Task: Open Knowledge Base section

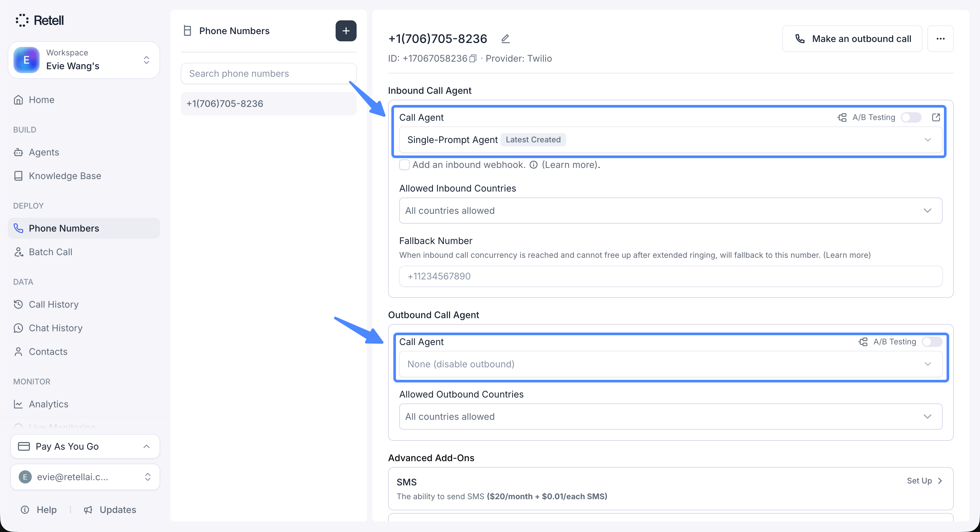Action: 84,176
